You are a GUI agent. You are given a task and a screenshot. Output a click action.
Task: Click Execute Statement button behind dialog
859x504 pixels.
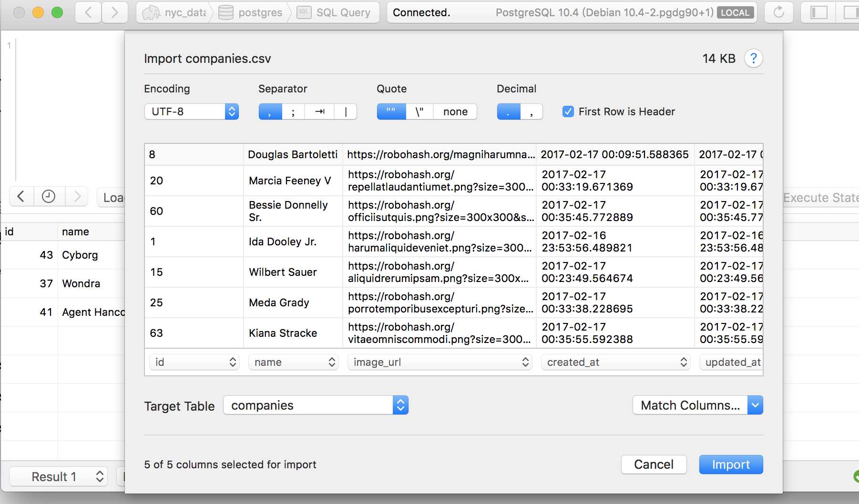pos(820,197)
